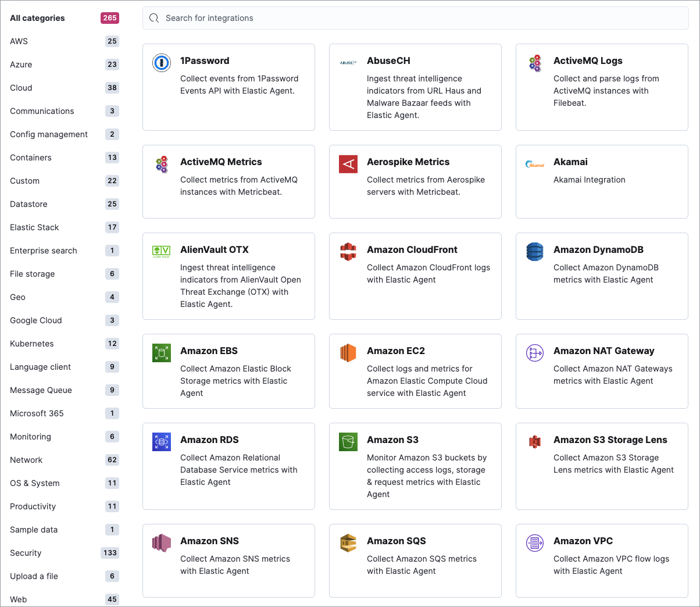
Task: Open the AbuseCH integration title
Action: coord(388,60)
